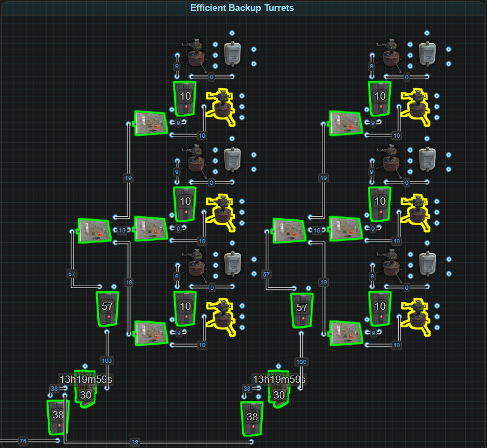This screenshot has height=448, width=487.
Task: Select the bottom splitter in the right circuit
Action: pyautogui.click(x=346, y=333)
